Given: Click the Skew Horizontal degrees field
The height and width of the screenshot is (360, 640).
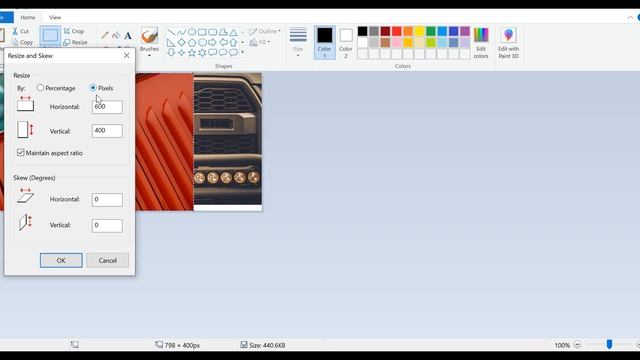Looking at the screenshot, I should [107, 200].
